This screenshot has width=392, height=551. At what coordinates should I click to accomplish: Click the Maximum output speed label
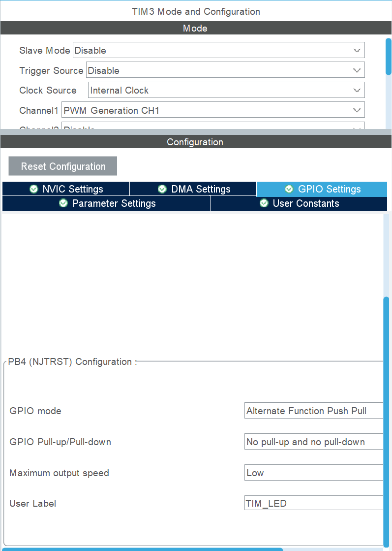pos(60,473)
